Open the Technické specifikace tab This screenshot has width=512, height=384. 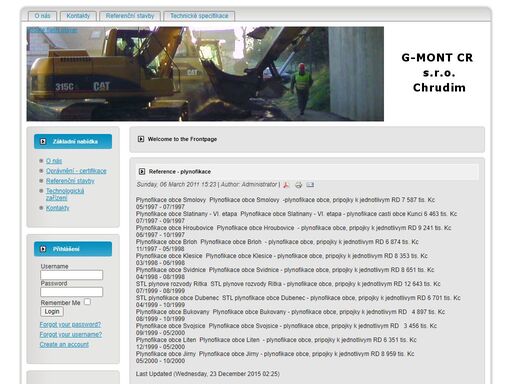[199, 16]
